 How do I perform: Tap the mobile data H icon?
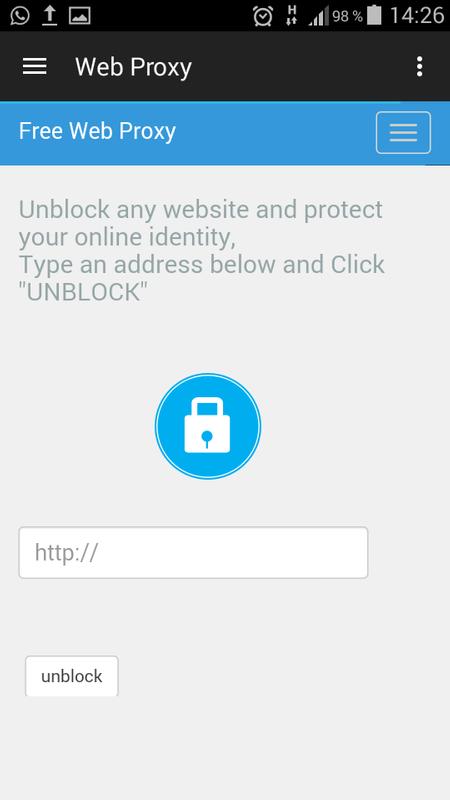tap(291, 16)
